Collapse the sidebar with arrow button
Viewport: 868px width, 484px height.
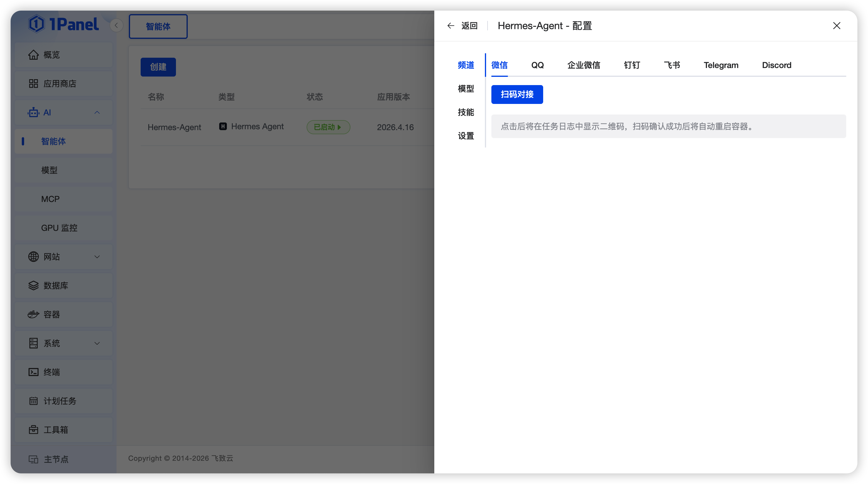tap(116, 25)
